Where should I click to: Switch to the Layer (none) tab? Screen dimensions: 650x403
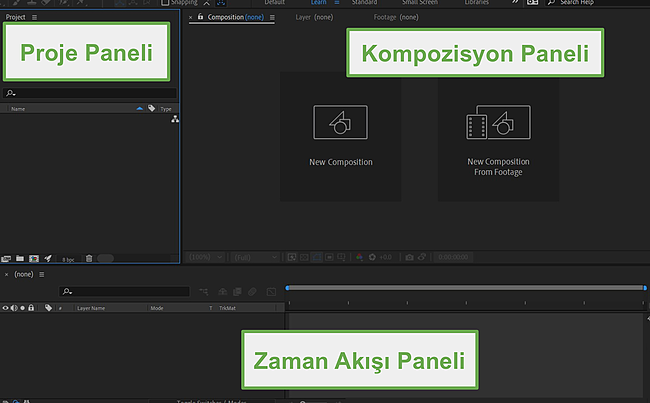pyautogui.click(x=314, y=17)
